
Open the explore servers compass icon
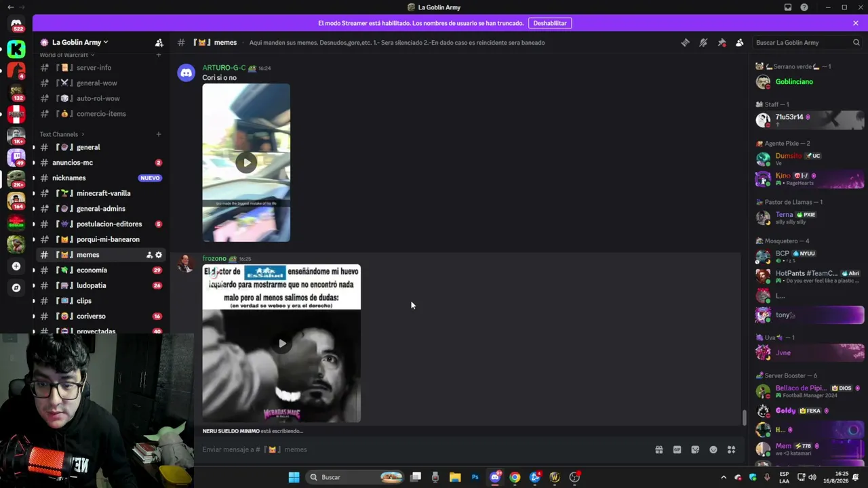[16, 287]
